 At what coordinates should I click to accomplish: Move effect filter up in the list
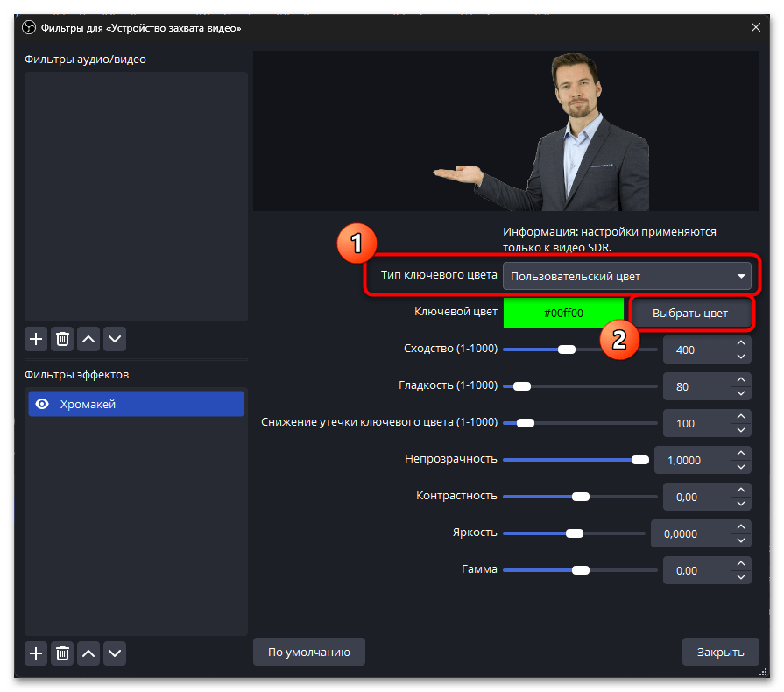coord(88,653)
